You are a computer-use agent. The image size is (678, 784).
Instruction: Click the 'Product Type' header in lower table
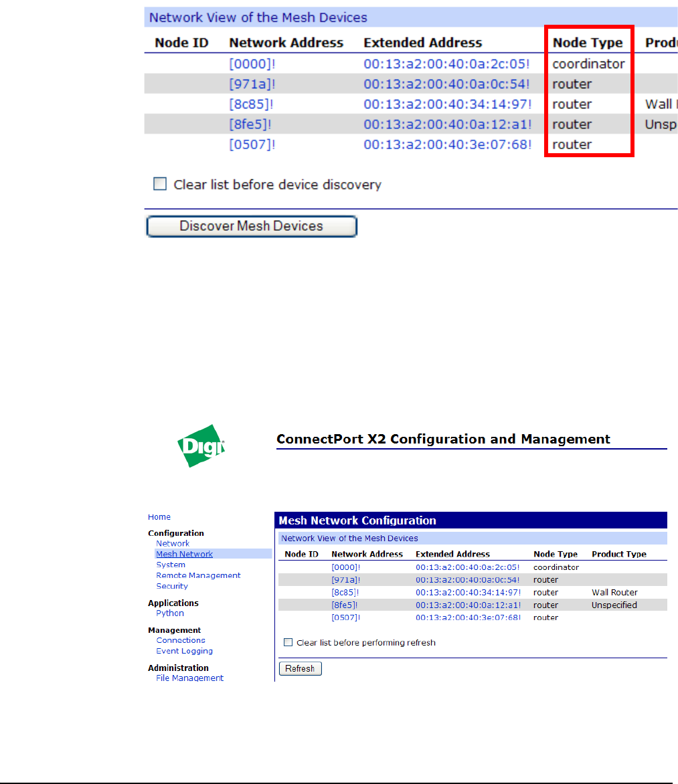[x=619, y=554]
